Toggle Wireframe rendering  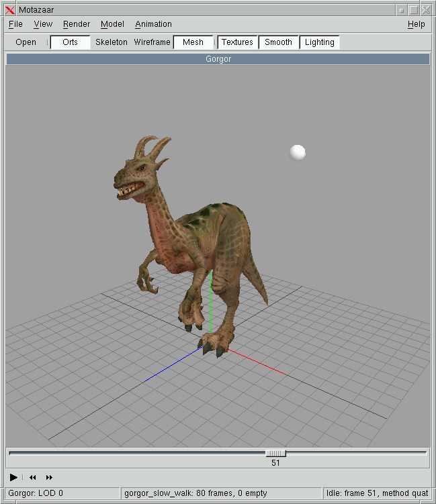[152, 42]
